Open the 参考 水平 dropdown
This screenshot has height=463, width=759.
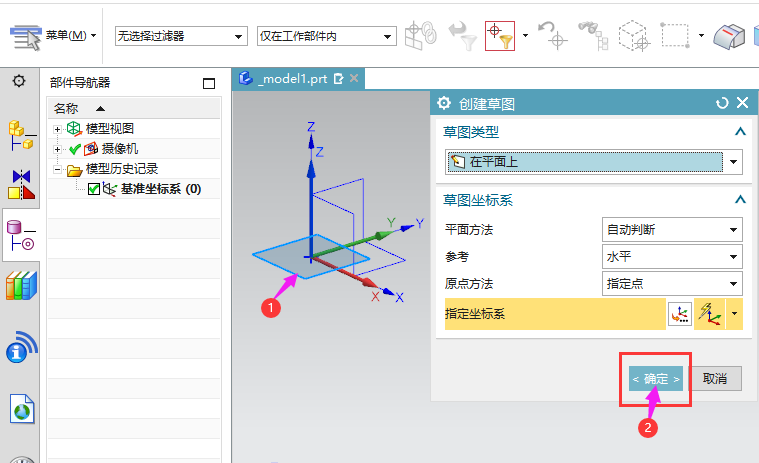(672, 257)
